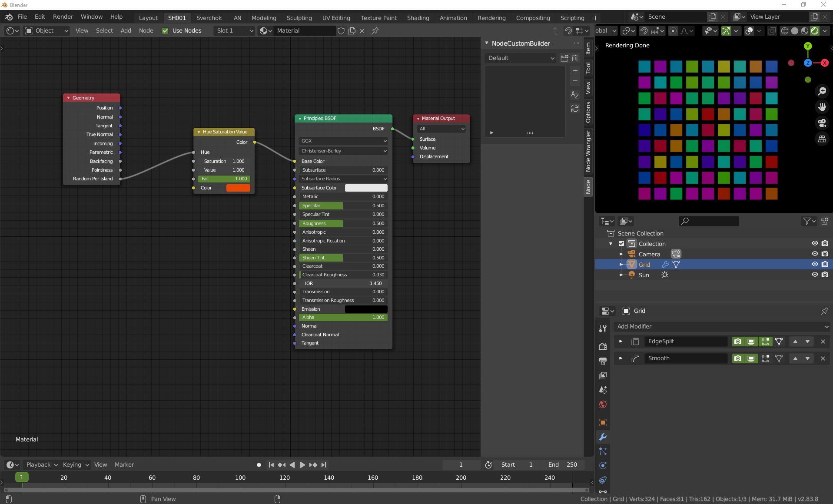Click the orange Color swatch

238,188
